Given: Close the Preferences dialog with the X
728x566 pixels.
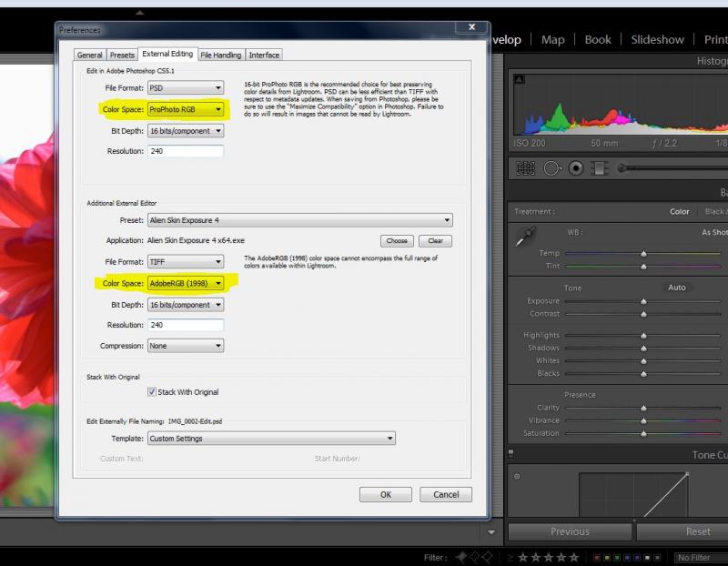Looking at the screenshot, I should click(x=471, y=27).
